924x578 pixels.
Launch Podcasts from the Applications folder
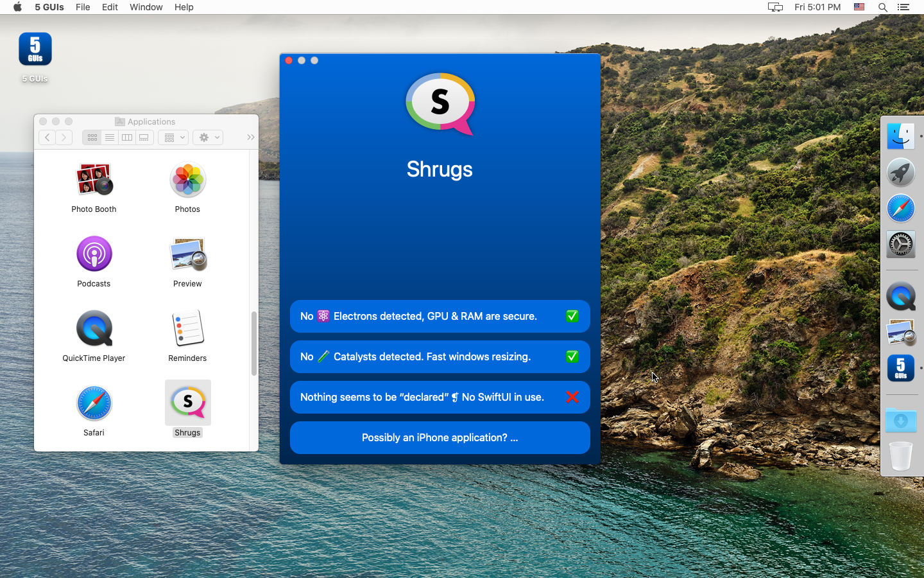pos(94,254)
